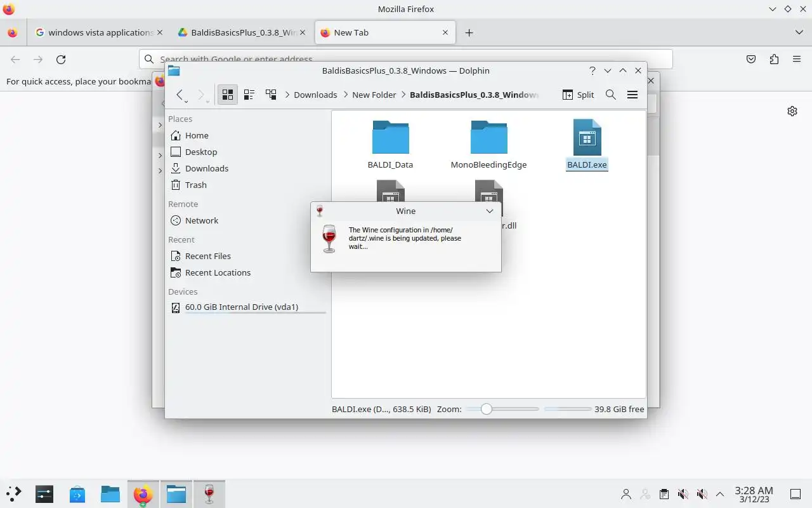Go back in Dolphin folder history

tap(180, 95)
